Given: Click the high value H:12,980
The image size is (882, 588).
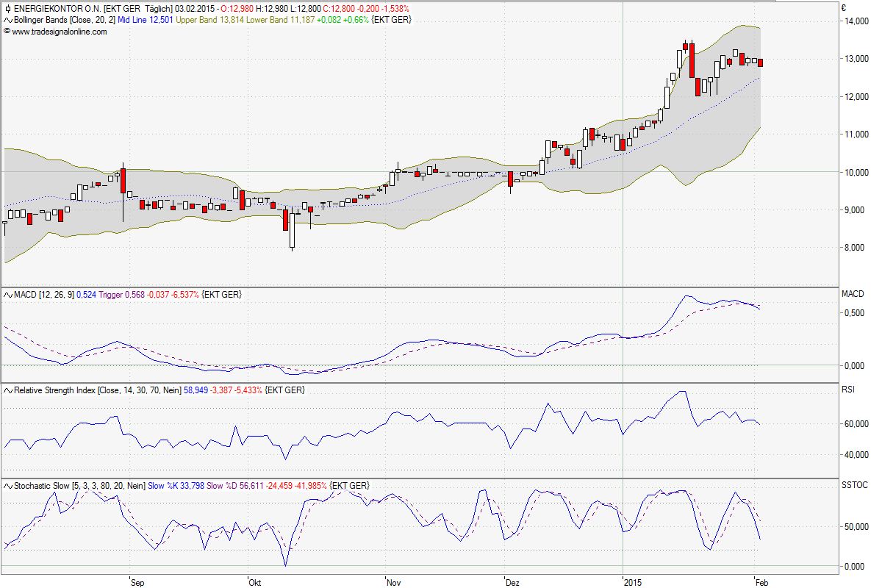Looking at the screenshot, I should pos(272,9).
